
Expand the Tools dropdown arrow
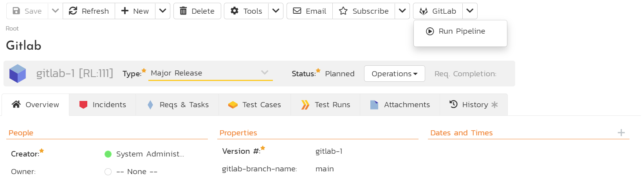(x=276, y=11)
